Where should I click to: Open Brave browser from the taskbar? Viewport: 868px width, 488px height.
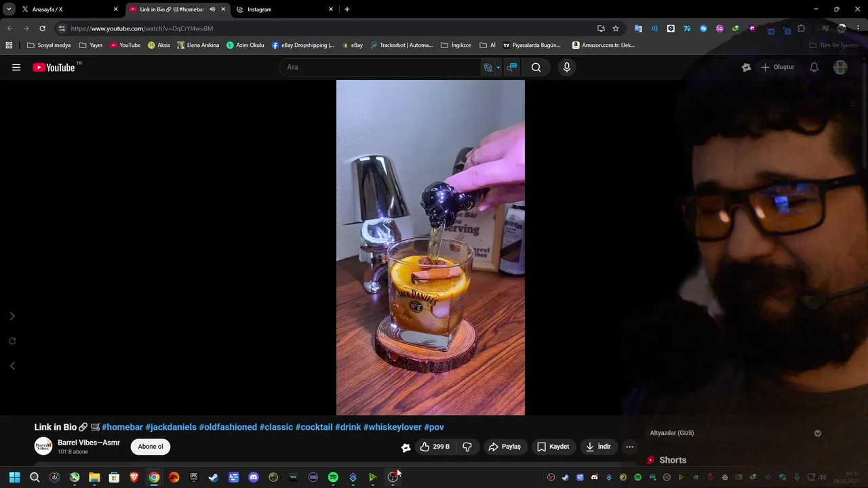click(x=134, y=477)
